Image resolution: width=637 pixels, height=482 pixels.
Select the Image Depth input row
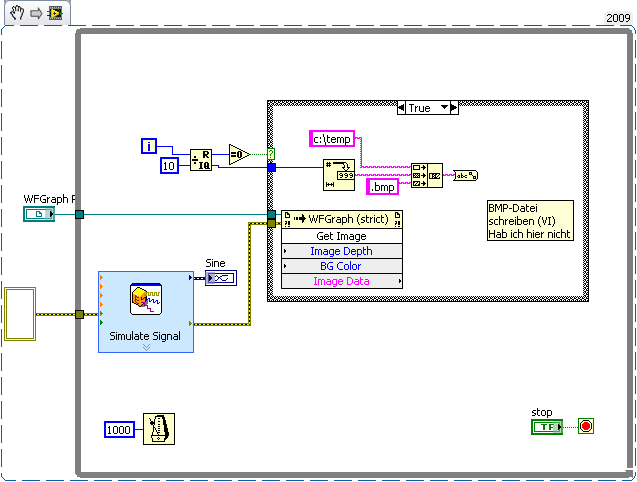[x=342, y=251]
